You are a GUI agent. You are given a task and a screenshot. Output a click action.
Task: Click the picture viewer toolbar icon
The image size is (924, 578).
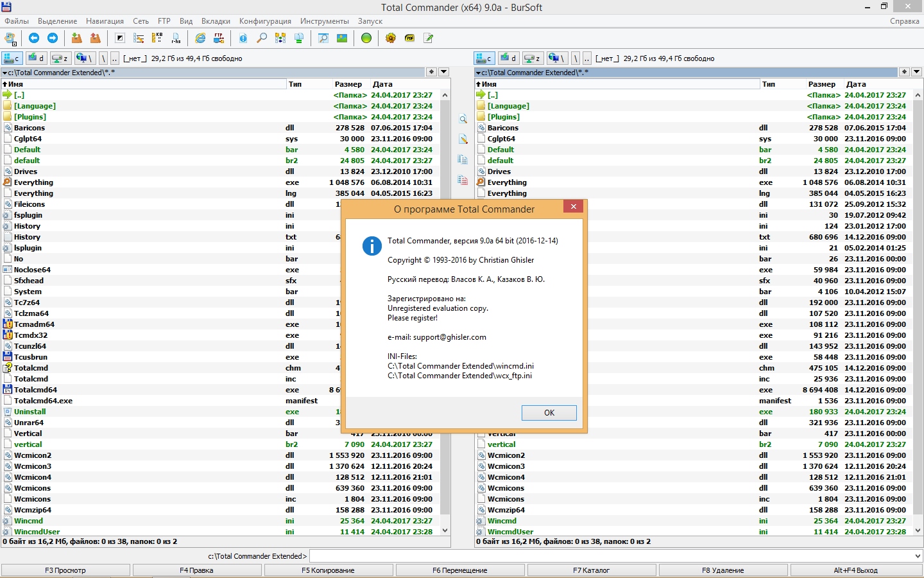342,39
